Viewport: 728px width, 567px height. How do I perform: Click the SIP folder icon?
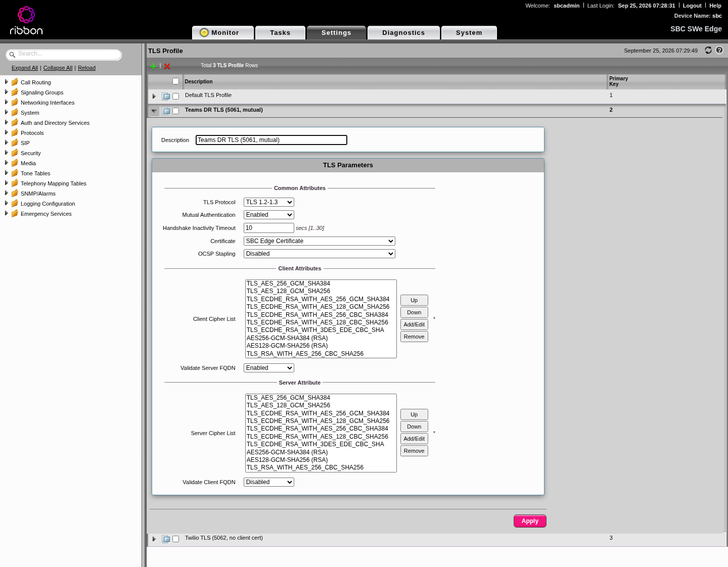pos(15,143)
